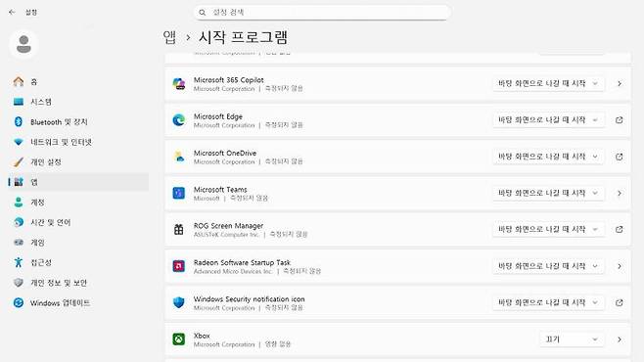Open startup dropdown for Microsoft Edge

pyautogui.click(x=548, y=120)
